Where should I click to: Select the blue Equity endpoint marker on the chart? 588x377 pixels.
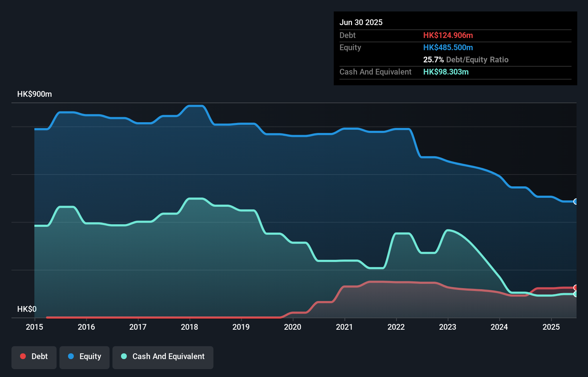(575, 202)
